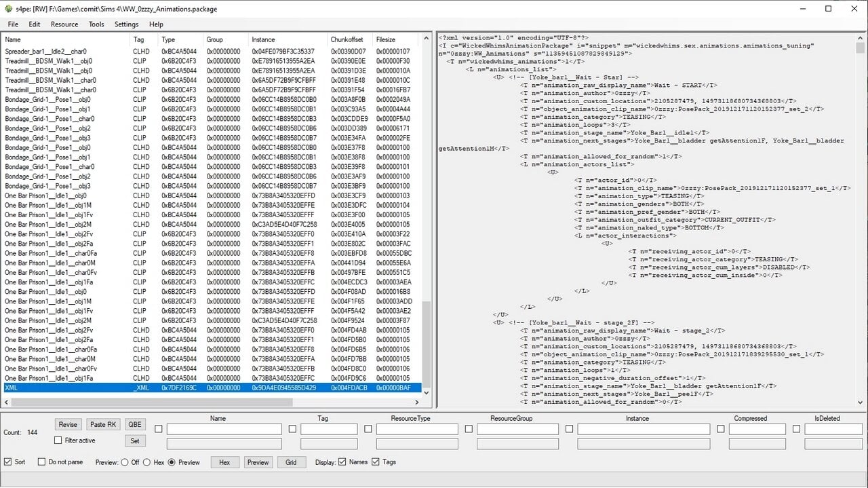Tick the Name filter checkbox

point(159,429)
